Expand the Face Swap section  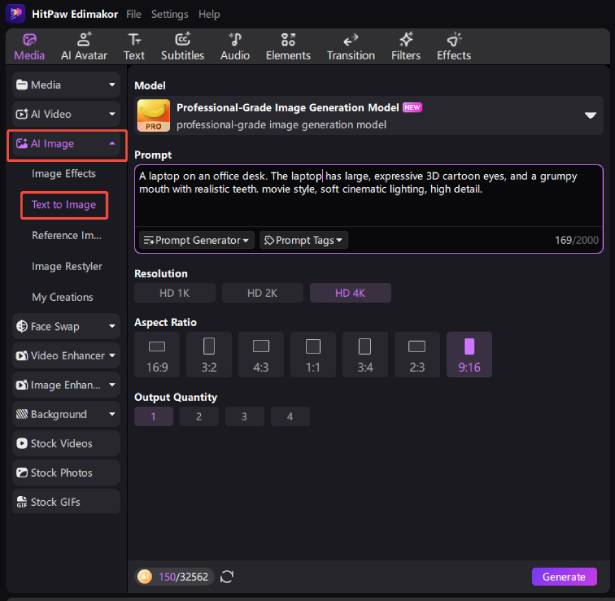(66, 326)
